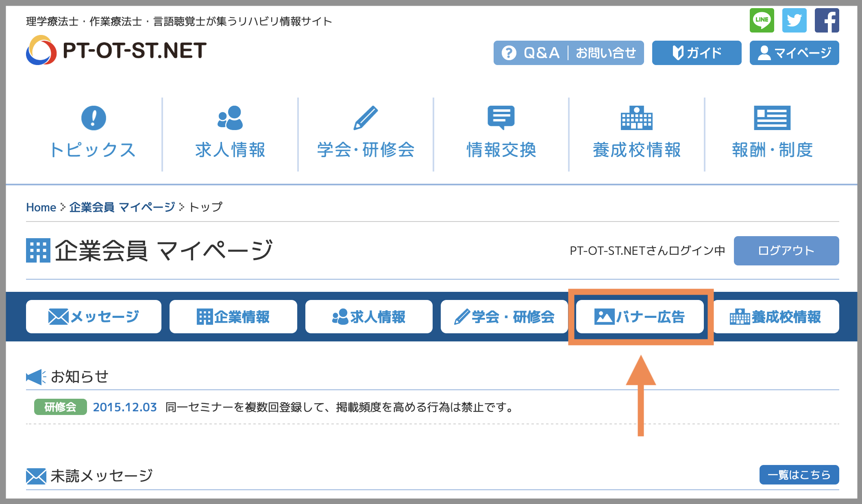
Task: Click the 学会・研修会 pencil icon in main nav
Action: pos(366,118)
